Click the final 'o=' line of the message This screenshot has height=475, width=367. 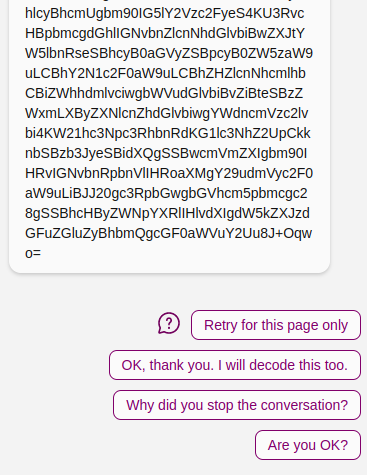(x=33, y=253)
